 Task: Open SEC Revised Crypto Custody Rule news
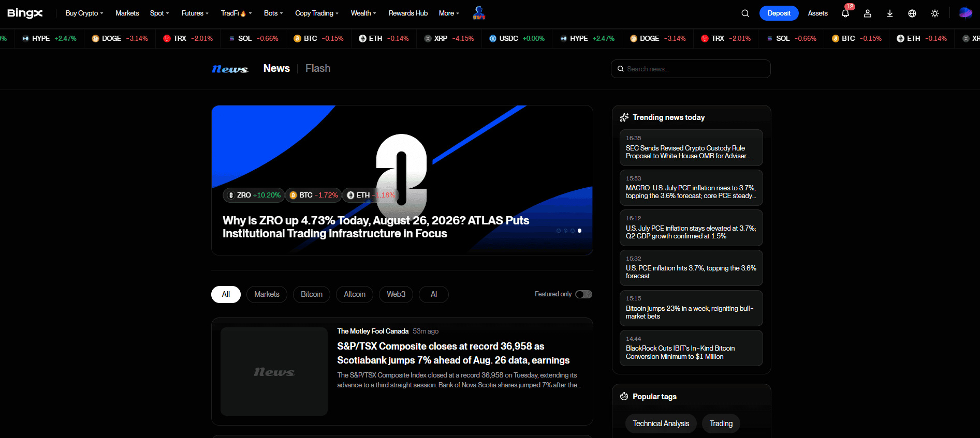point(691,147)
